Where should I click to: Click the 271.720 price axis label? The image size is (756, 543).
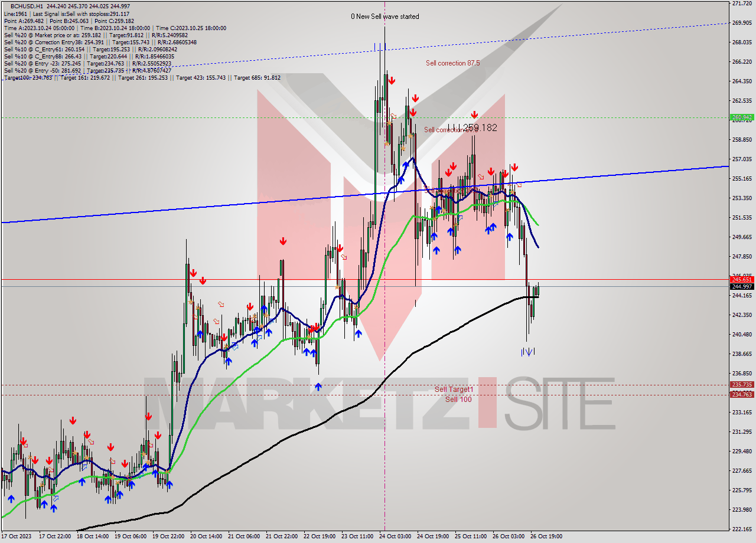[x=741, y=4]
